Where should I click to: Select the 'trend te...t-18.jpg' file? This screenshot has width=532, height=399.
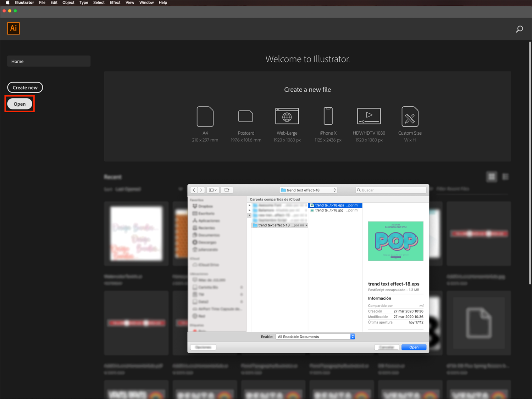335,210
